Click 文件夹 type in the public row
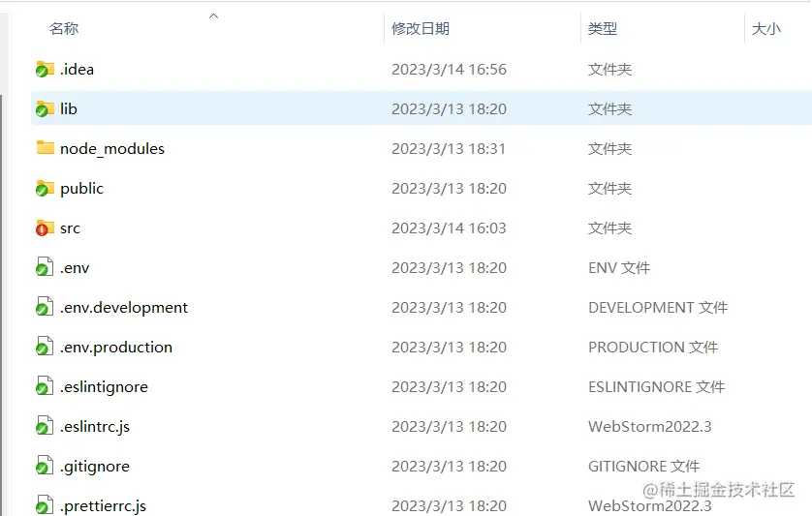The image size is (812, 516). 609,189
